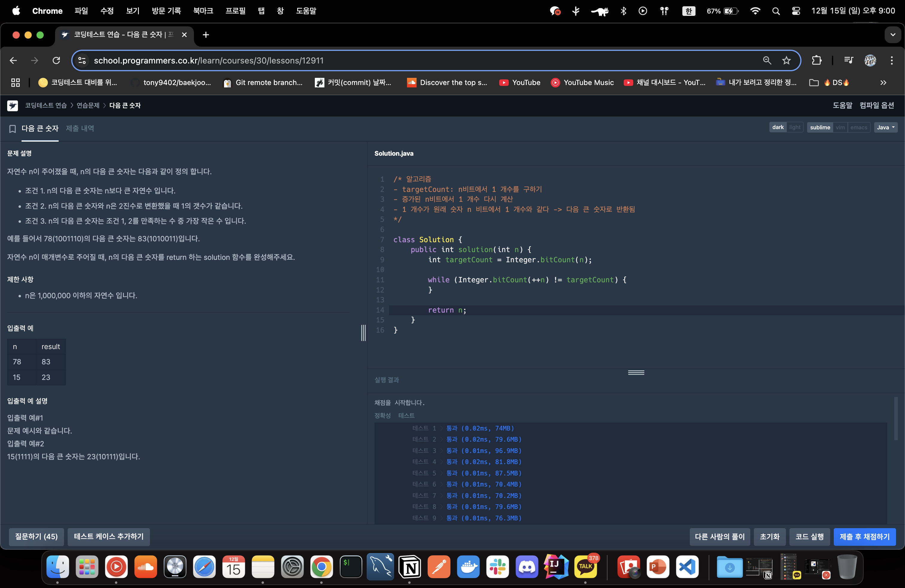Click the Programmers logo icon
Viewport: 905px width, 588px height.
point(12,105)
